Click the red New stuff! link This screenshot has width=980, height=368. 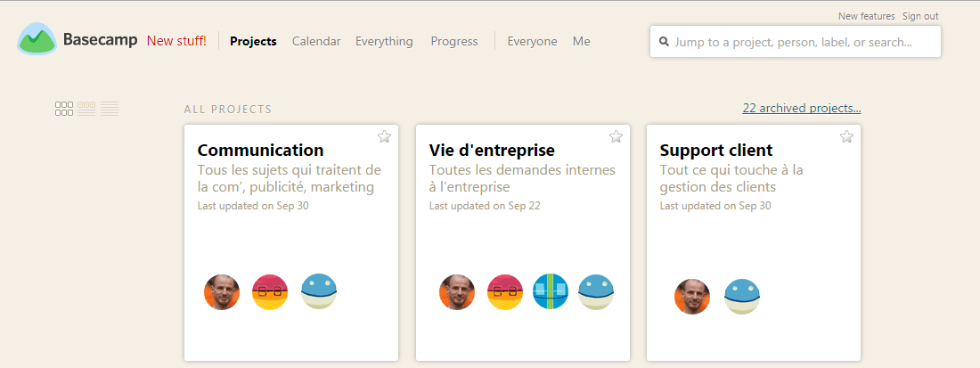(x=176, y=41)
